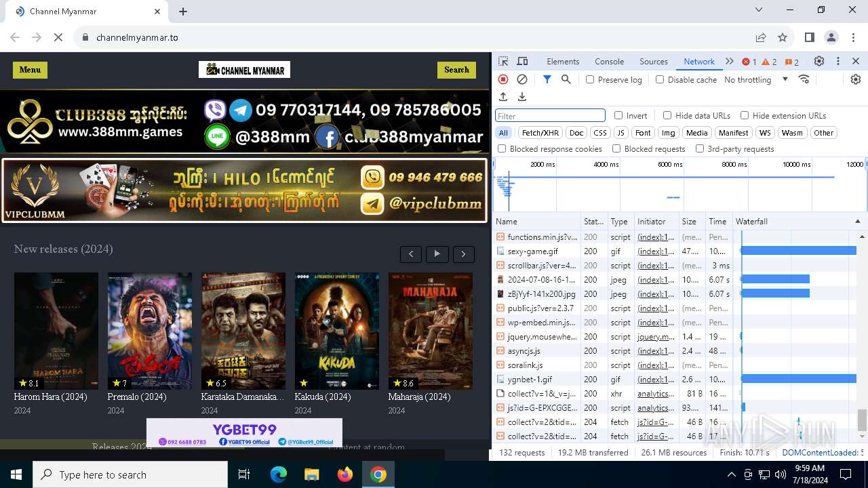
Task: Filter requests by CSS type
Action: 599,133
